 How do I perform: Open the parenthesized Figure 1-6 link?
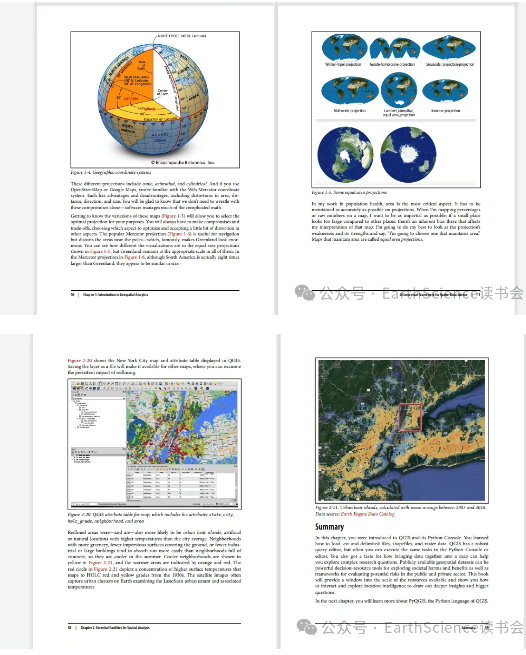(x=179, y=234)
